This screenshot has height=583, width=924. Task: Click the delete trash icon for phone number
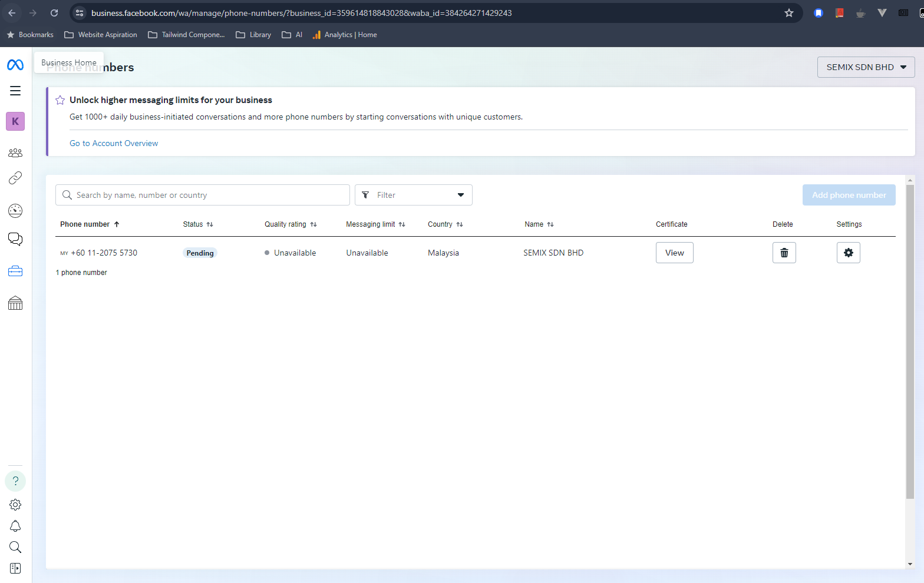(x=784, y=253)
